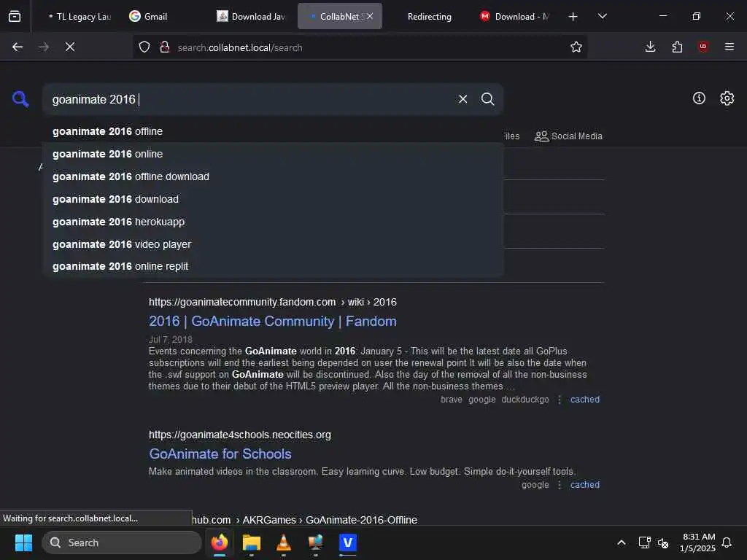Choose suggestion goanimate 2016 offline
The image size is (747, 560).
click(x=273, y=131)
